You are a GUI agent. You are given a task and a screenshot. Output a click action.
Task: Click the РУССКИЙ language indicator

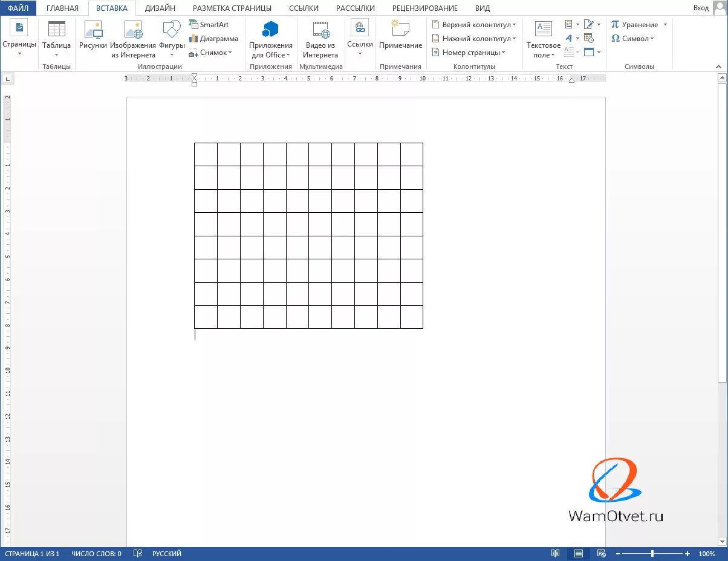(167, 554)
